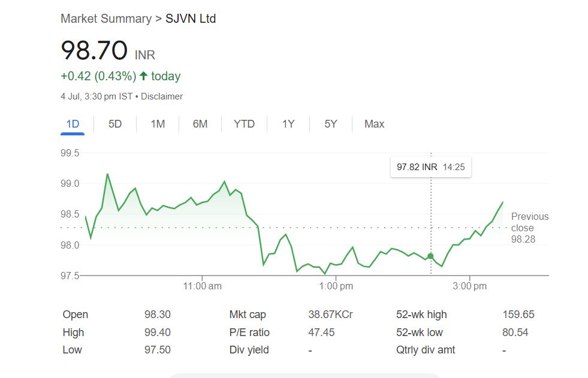The height and width of the screenshot is (378, 588).
Task: Show the 5Y price history tab
Action: click(x=331, y=124)
